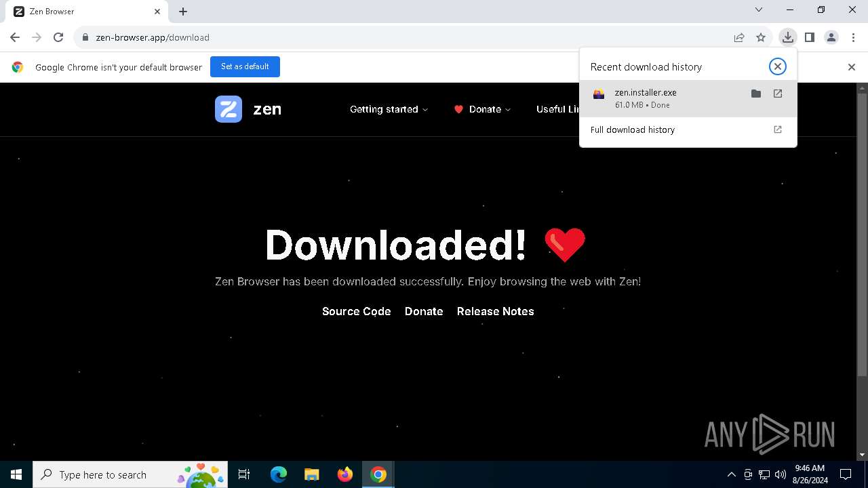Image resolution: width=868 pixels, height=488 pixels.
Task: Open a new tab with plus icon
Action: pyautogui.click(x=183, y=12)
